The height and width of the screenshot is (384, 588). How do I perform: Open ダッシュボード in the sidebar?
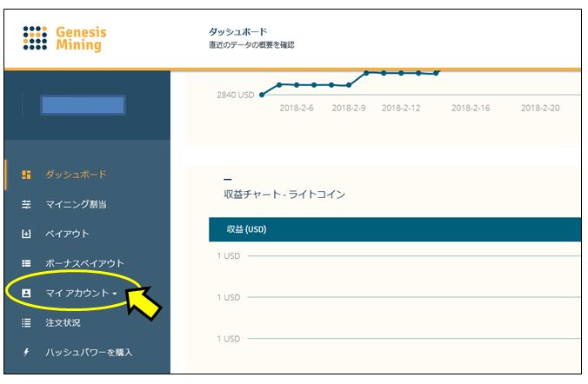[x=77, y=175]
